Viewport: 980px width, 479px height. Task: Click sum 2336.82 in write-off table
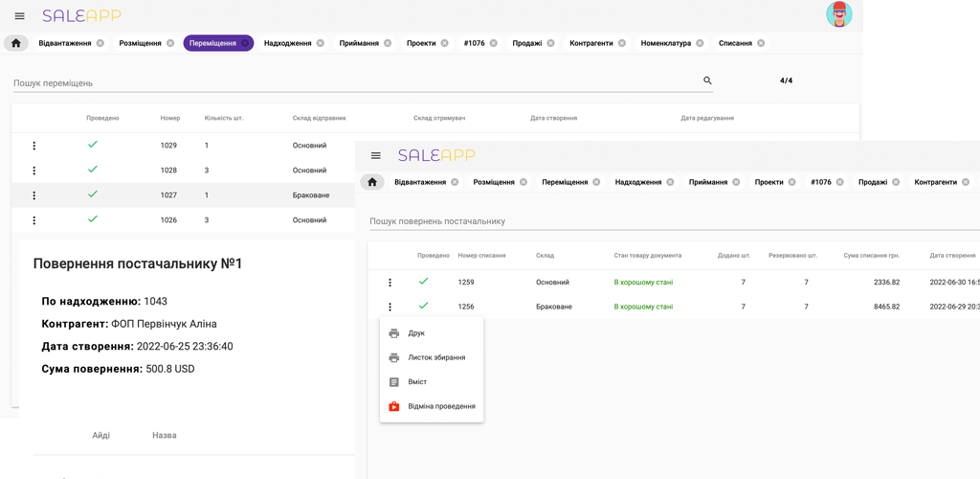point(887,282)
